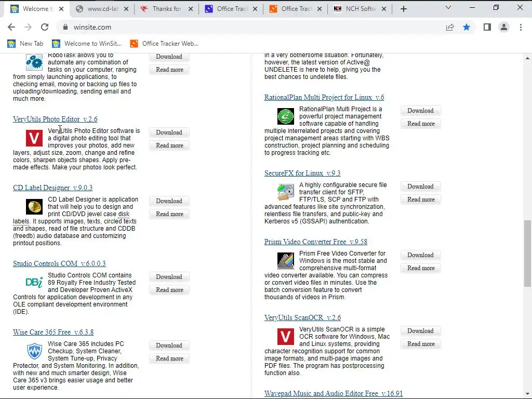
Task: Download RationalPlan Multi Project
Action: [x=421, y=111]
